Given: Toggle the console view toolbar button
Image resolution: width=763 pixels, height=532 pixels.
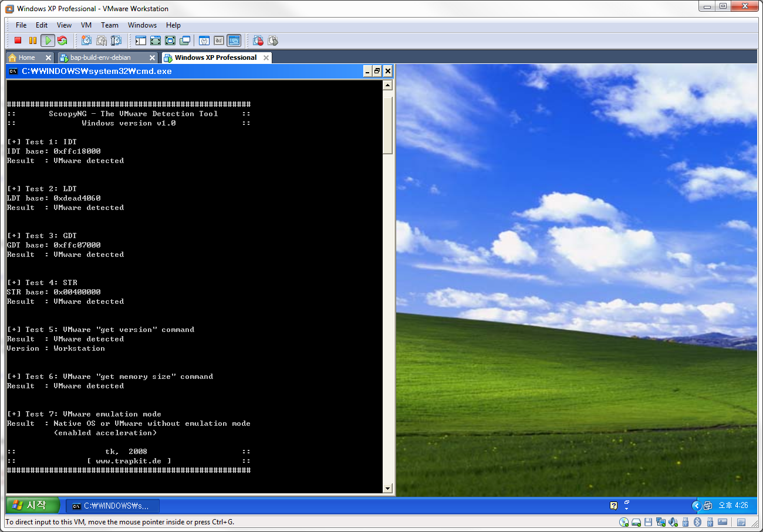Looking at the screenshot, I should click(x=234, y=40).
